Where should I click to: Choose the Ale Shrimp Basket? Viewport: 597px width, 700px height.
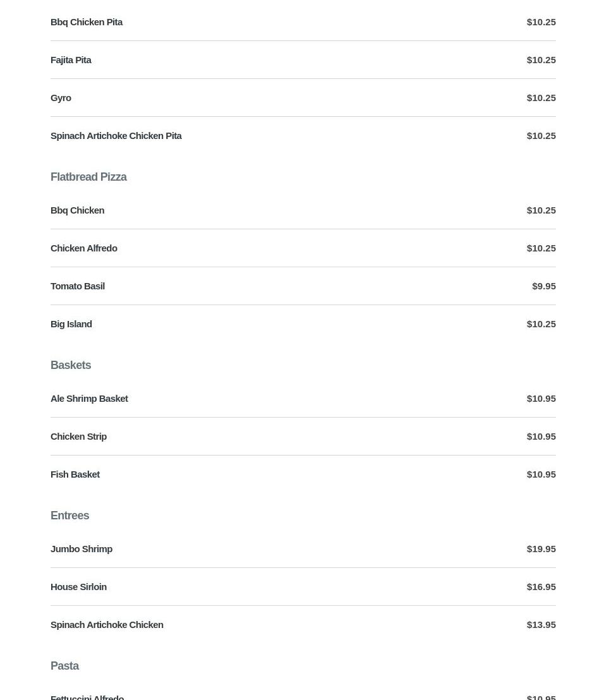pos(89,399)
